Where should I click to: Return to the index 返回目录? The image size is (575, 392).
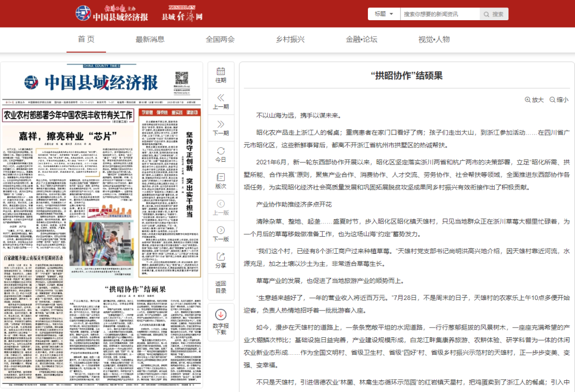click(221, 287)
